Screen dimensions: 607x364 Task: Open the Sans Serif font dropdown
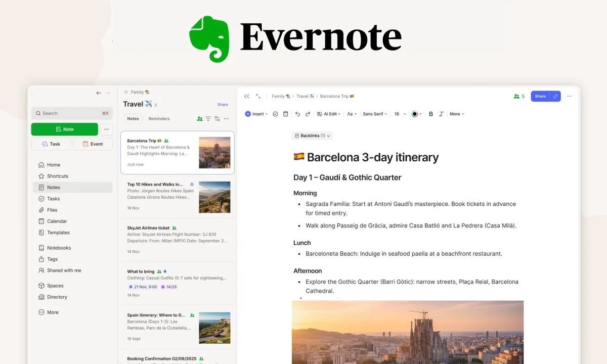(x=374, y=114)
